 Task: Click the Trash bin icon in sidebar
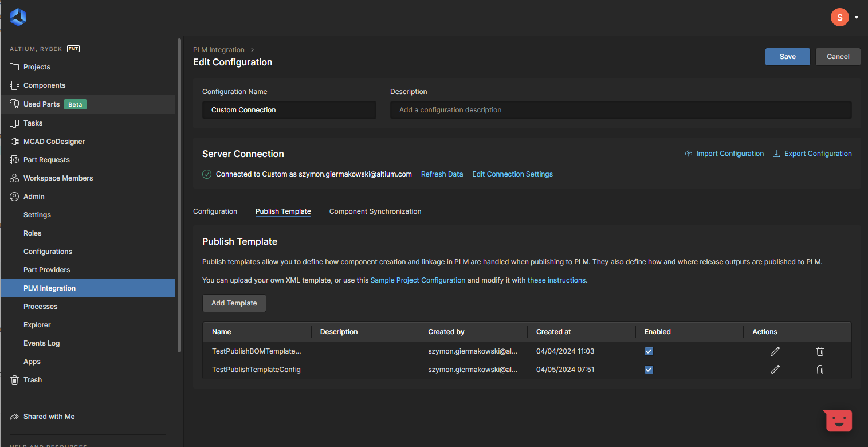pyautogui.click(x=14, y=380)
